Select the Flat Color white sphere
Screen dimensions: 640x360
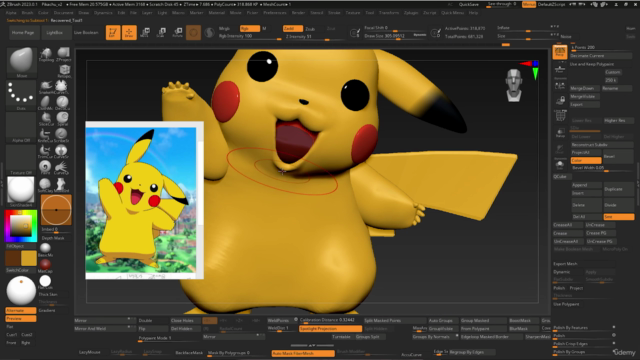[x=45, y=282]
